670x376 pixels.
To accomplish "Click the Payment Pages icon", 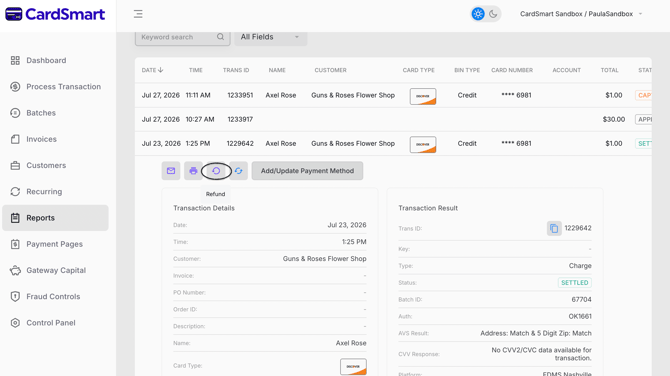I will (x=15, y=244).
